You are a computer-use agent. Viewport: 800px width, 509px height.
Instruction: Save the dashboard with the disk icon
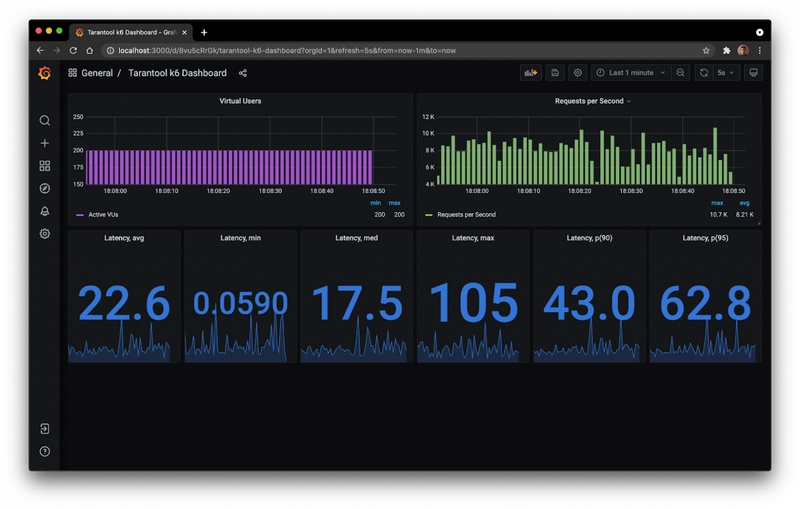tap(555, 73)
